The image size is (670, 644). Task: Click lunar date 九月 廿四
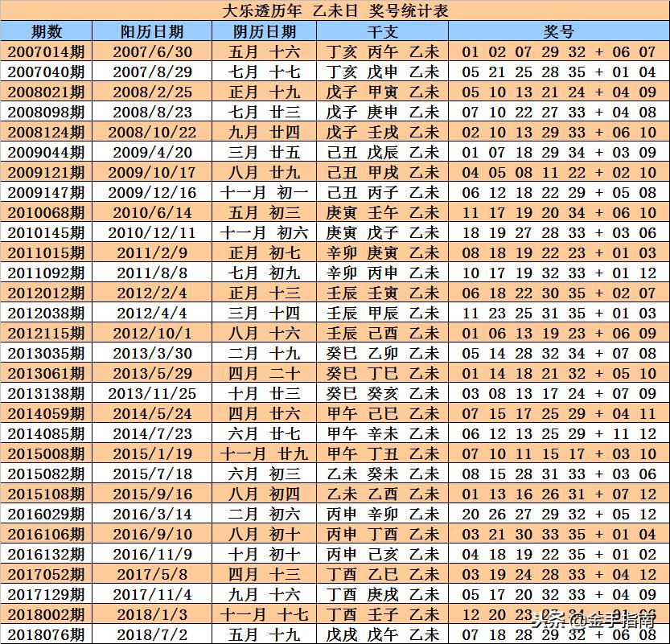tap(264, 132)
